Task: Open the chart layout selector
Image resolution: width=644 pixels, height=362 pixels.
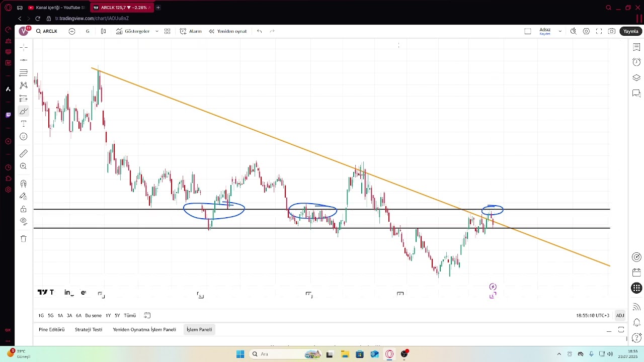Action: point(528,31)
